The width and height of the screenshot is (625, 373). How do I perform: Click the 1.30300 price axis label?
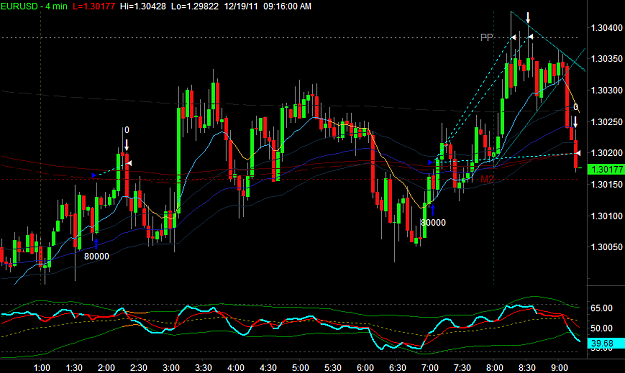coord(607,90)
